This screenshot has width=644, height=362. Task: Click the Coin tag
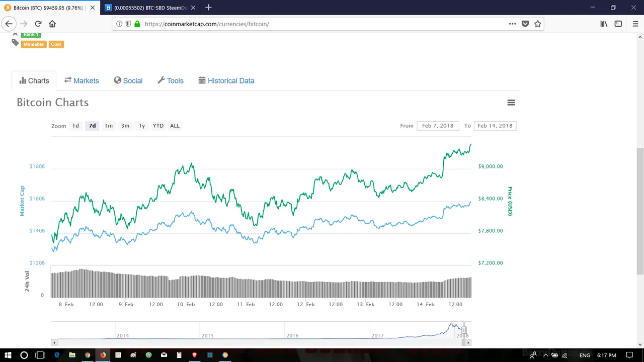(56, 44)
